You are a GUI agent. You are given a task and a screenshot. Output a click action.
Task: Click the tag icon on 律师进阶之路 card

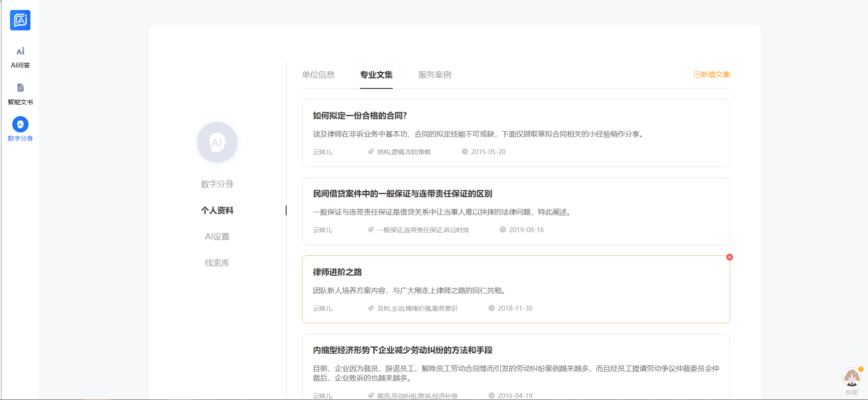pyautogui.click(x=371, y=308)
